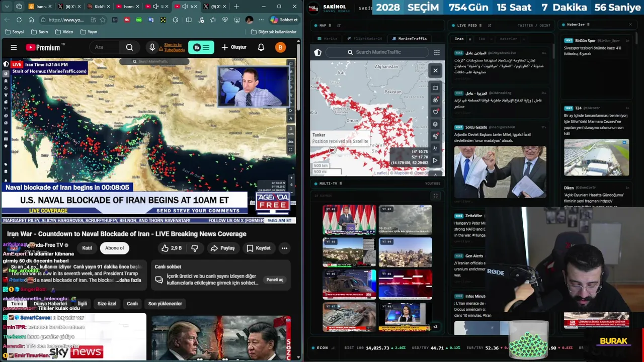Click the YouTube search magnifier button

tap(129, 47)
